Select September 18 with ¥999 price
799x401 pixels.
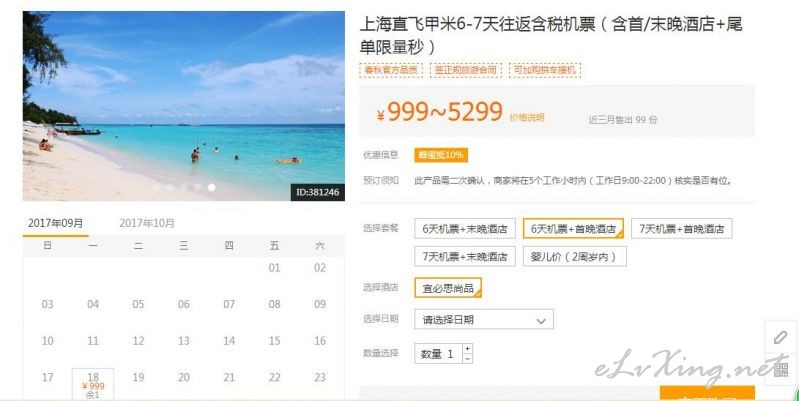pyautogui.click(x=93, y=384)
